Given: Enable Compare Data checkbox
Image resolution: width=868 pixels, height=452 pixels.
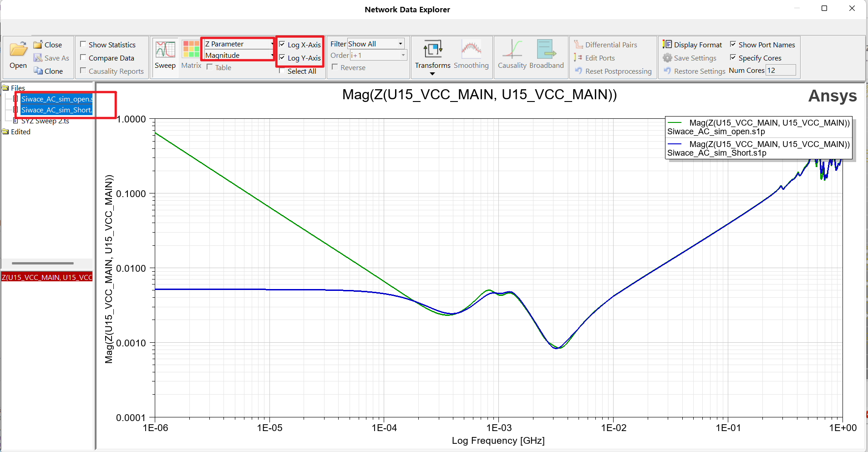Looking at the screenshot, I should pyautogui.click(x=83, y=57).
